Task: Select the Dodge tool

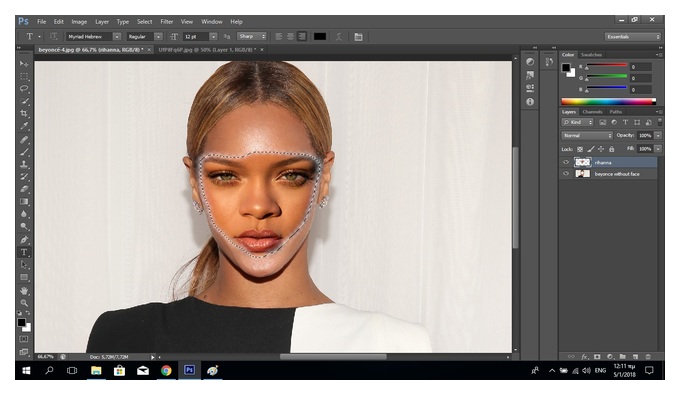Action: click(24, 226)
